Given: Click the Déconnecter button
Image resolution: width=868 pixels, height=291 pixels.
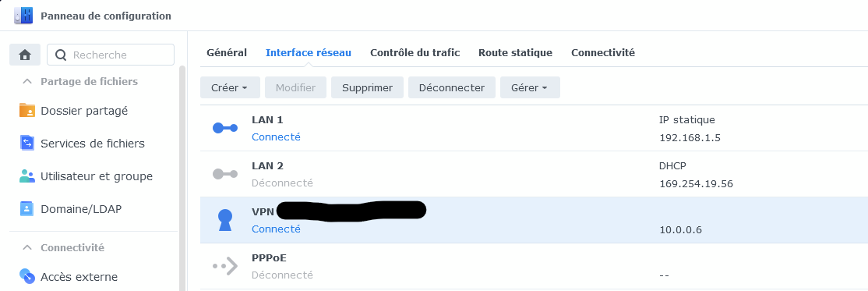Looking at the screenshot, I should pyautogui.click(x=452, y=87).
